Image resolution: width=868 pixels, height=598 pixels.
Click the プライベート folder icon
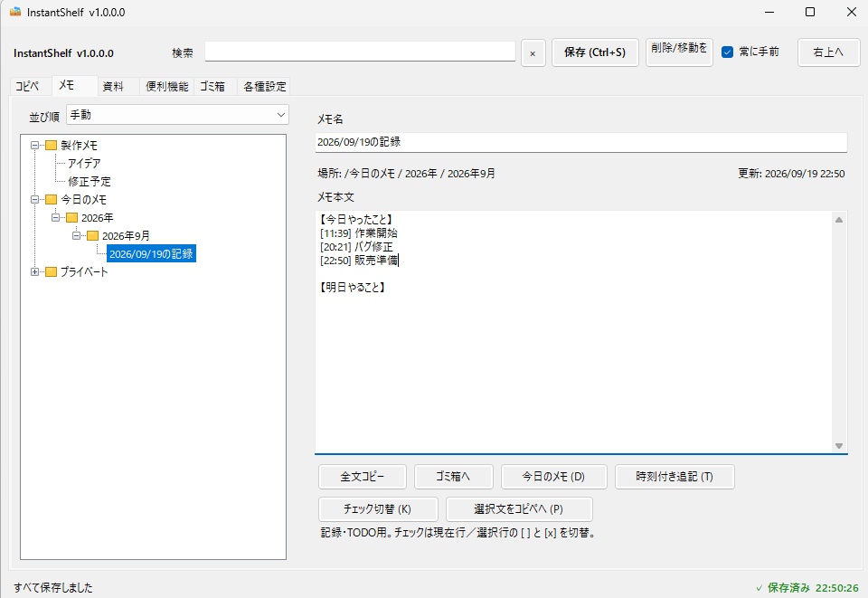point(51,272)
